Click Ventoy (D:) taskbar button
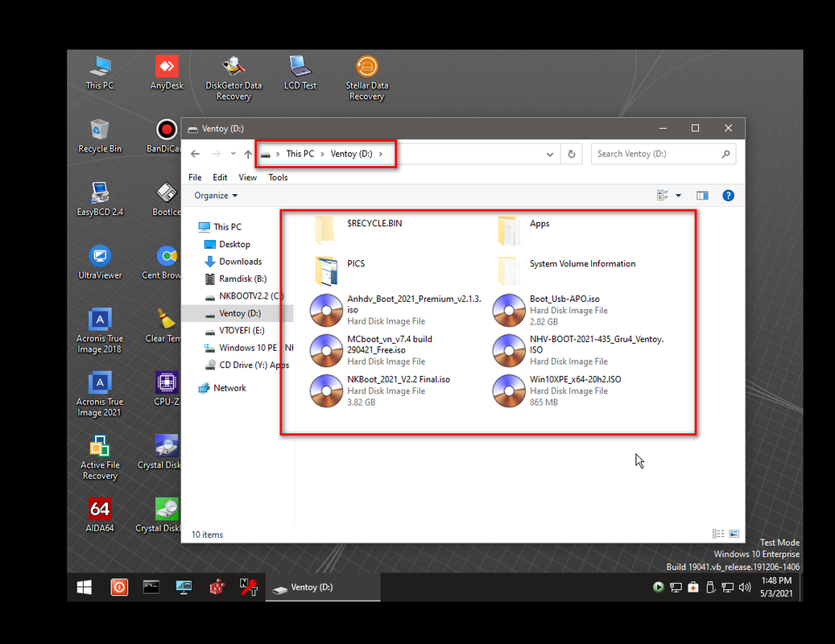Viewport: 835px width, 644px height. (323, 587)
